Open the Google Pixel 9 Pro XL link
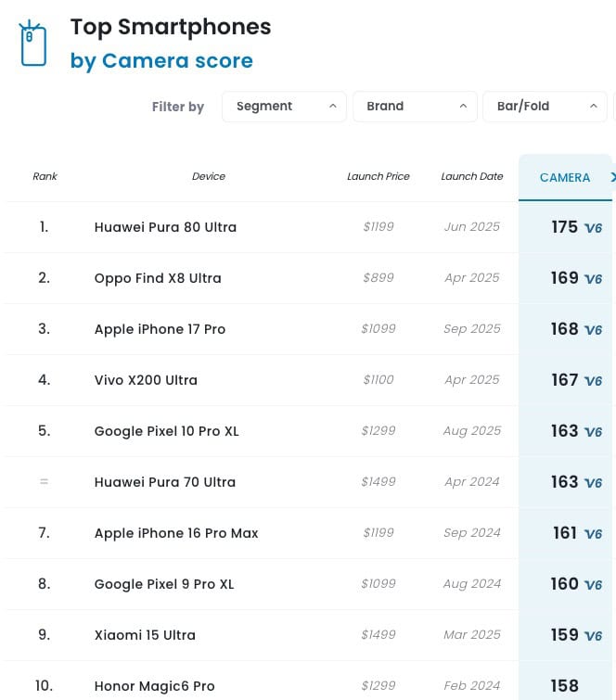 [x=164, y=584]
